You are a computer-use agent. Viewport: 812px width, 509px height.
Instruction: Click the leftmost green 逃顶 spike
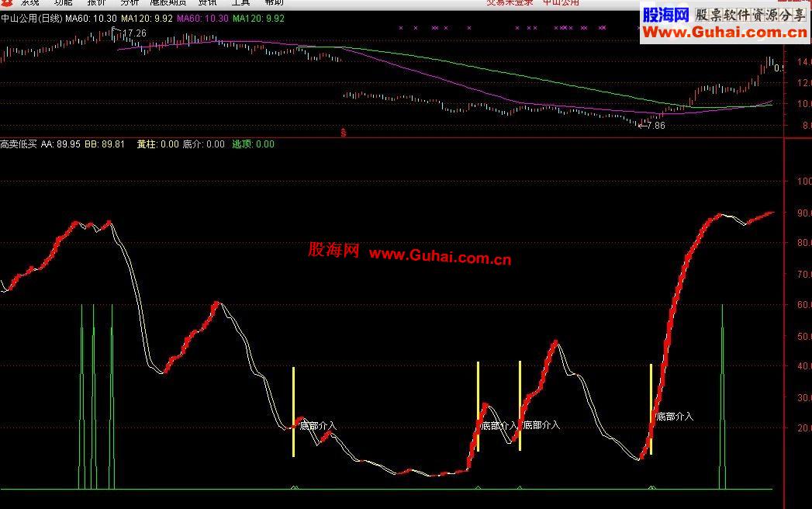click(82, 396)
